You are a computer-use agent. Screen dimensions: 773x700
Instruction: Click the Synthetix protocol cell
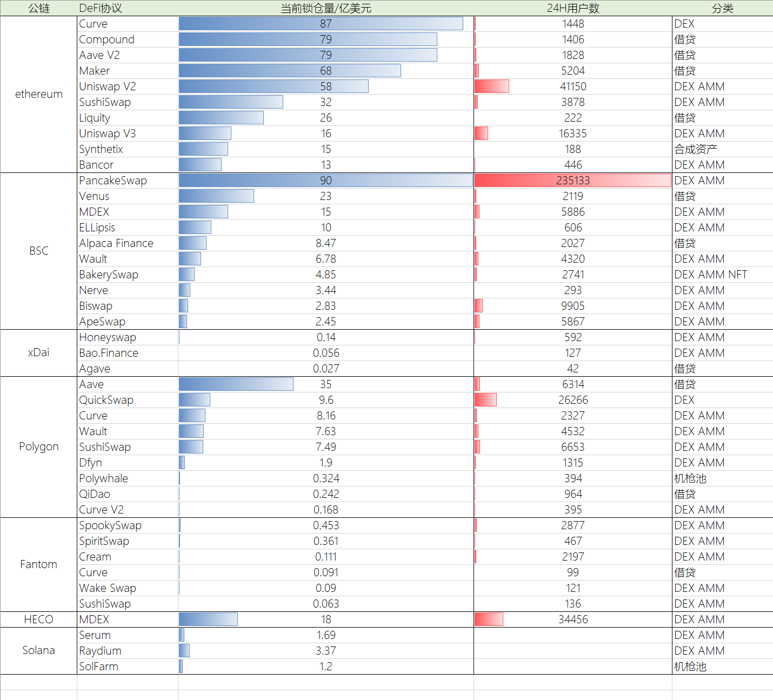coord(128,149)
